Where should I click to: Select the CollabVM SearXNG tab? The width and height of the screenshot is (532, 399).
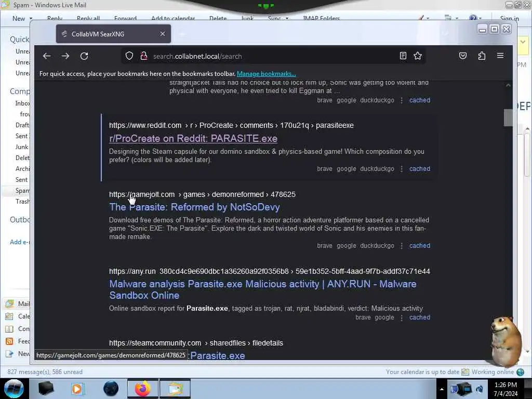(x=113, y=34)
